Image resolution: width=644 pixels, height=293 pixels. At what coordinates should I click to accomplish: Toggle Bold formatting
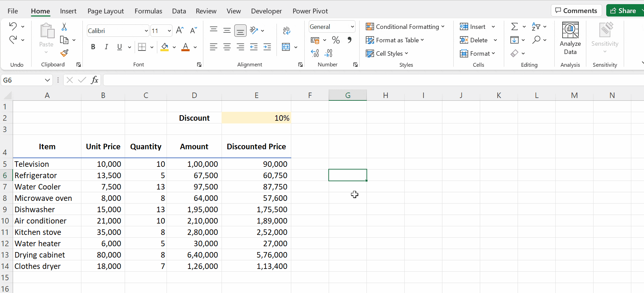click(93, 47)
